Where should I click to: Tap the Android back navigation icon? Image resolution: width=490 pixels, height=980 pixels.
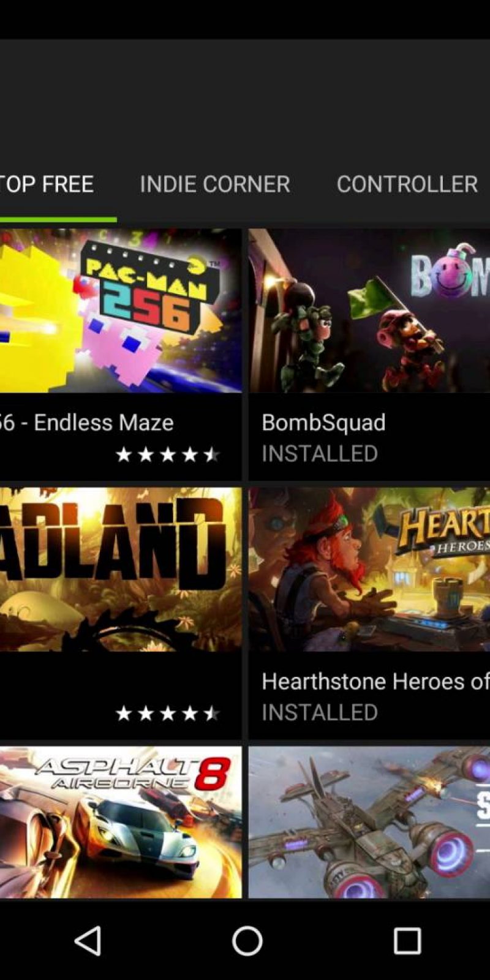[88, 940]
